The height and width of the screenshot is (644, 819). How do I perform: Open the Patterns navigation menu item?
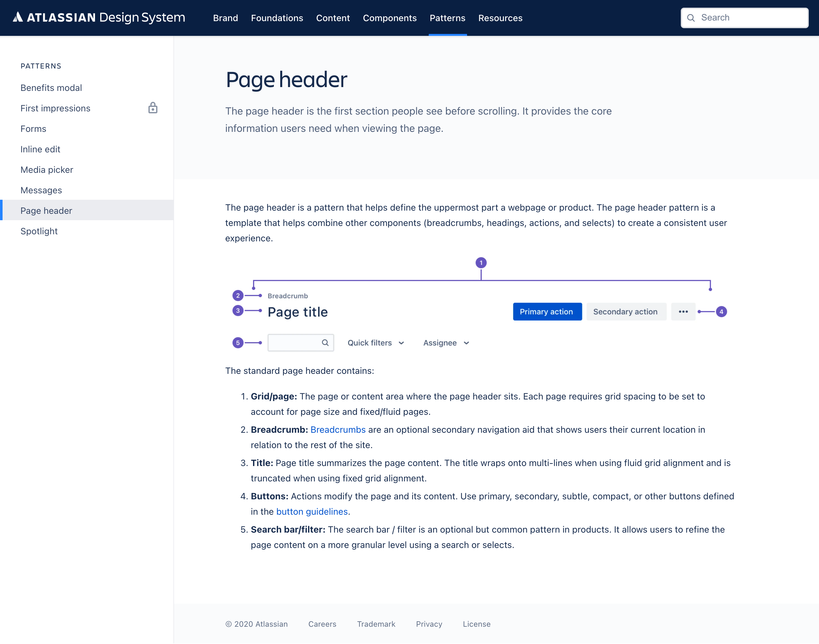tap(447, 18)
